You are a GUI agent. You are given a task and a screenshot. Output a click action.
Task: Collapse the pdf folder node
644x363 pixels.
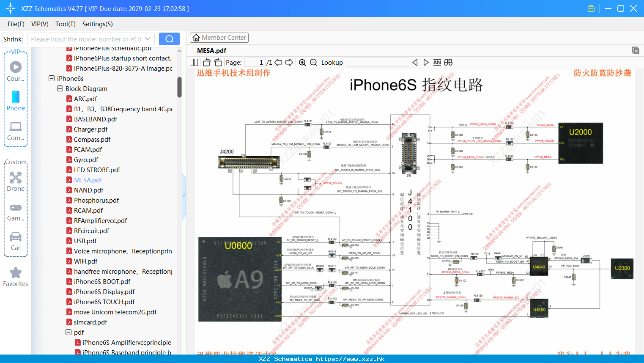tap(69, 332)
